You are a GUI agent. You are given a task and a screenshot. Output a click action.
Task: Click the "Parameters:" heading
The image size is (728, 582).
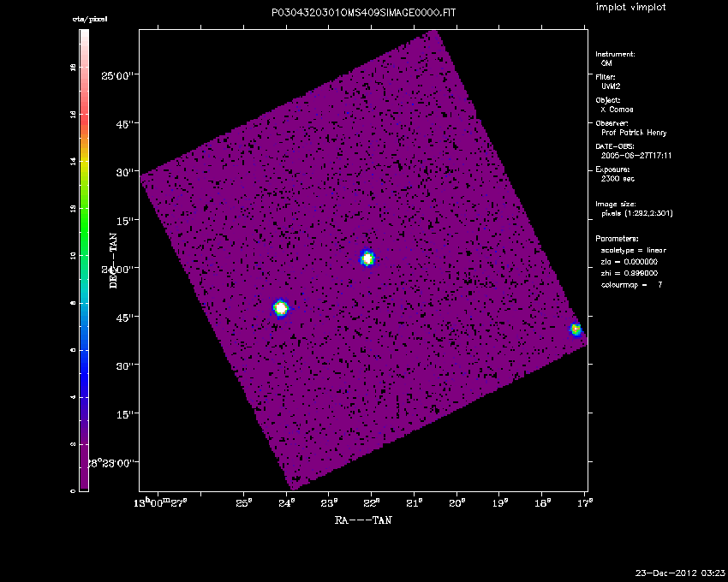(x=617, y=239)
